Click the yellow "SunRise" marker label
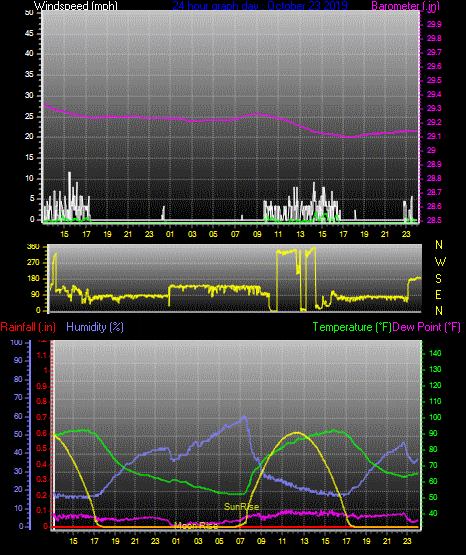Viewport: 466px width, 555px height. point(241,507)
